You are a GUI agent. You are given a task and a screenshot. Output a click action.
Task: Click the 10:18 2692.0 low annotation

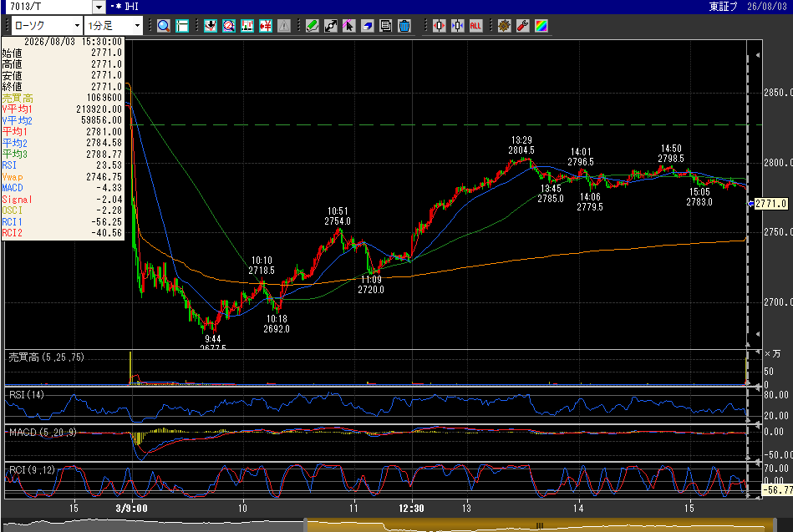pyautogui.click(x=277, y=324)
